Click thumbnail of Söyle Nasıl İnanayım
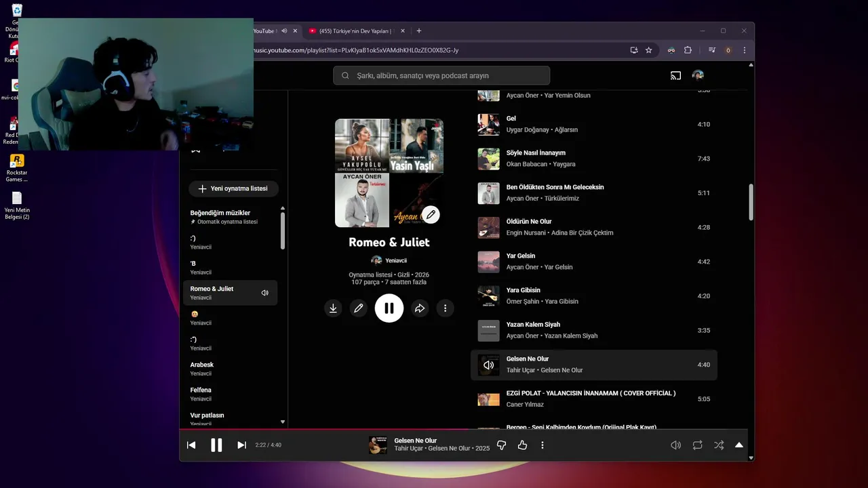The image size is (868, 488). click(x=488, y=159)
